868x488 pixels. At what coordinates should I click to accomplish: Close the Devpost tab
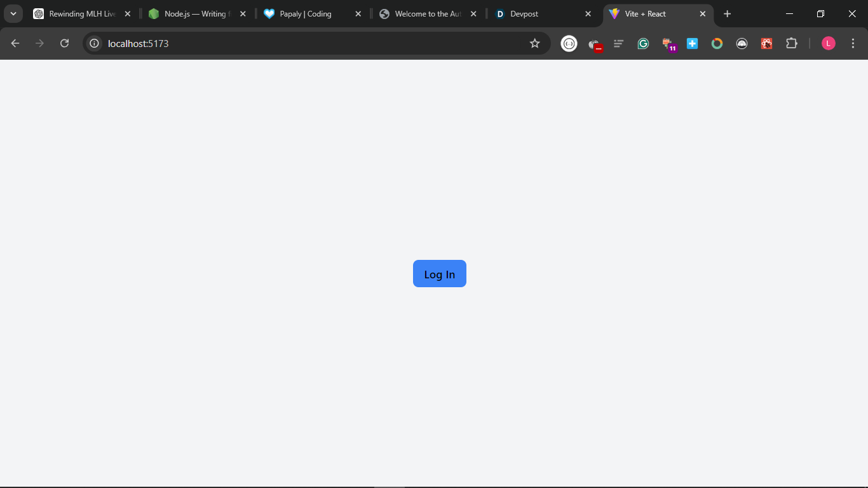pyautogui.click(x=588, y=14)
